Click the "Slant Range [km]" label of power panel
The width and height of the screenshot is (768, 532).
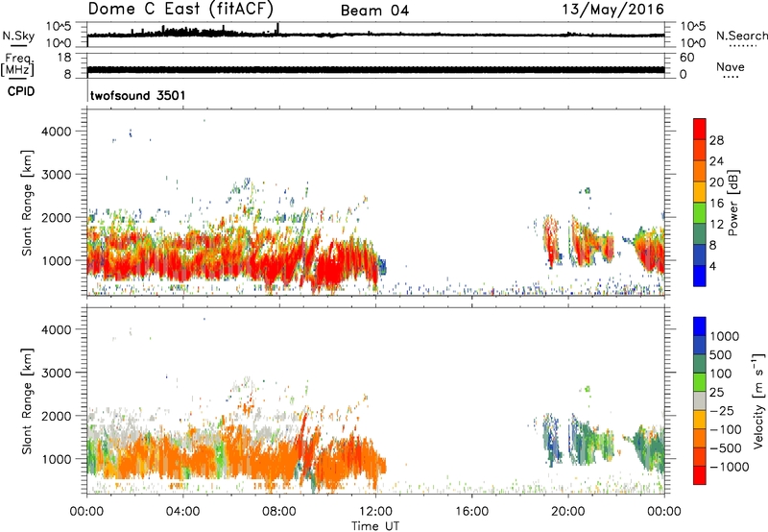pos(27,204)
